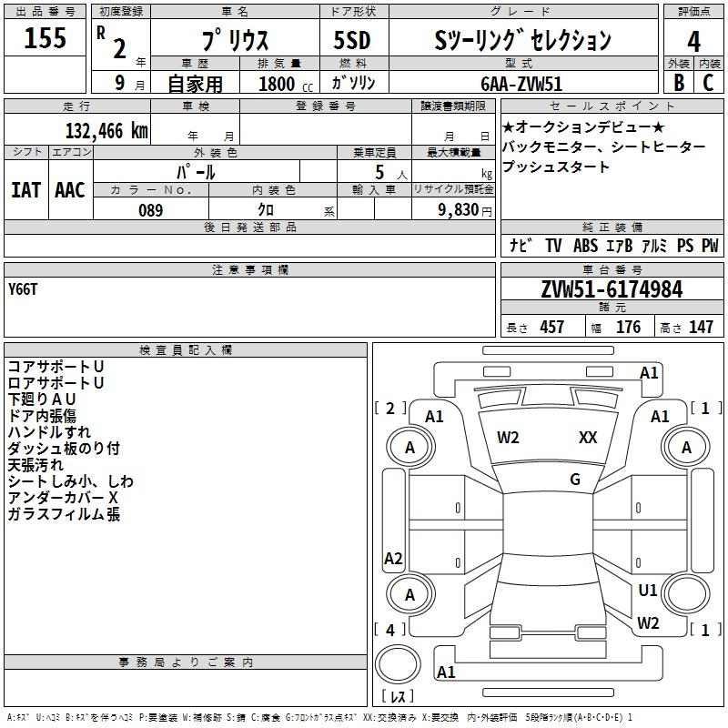Click the G windshield chip mark
Viewport: 728px width, 728px height.
click(x=575, y=479)
